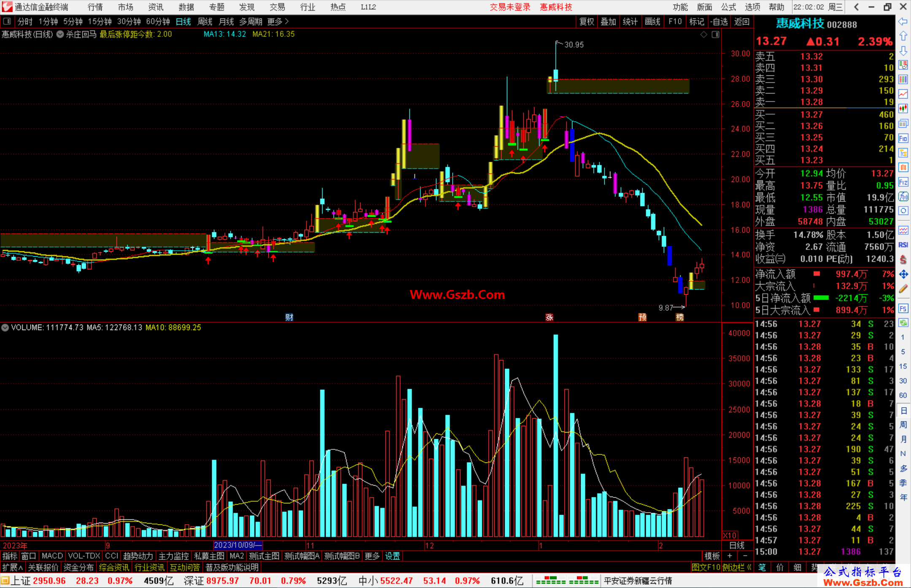The height and width of the screenshot is (588, 911).
Task: Click the 财 finance marker on the chart
Action: click(289, 317)
